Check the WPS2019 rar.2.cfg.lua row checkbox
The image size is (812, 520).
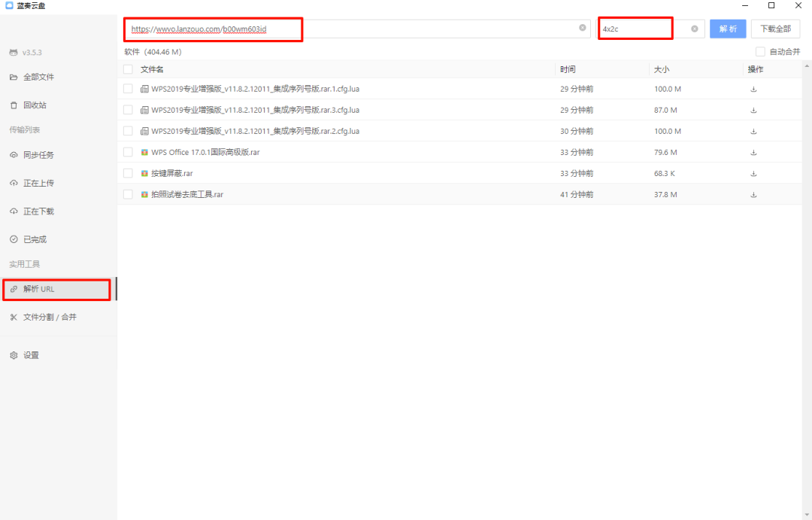[128, 131]
